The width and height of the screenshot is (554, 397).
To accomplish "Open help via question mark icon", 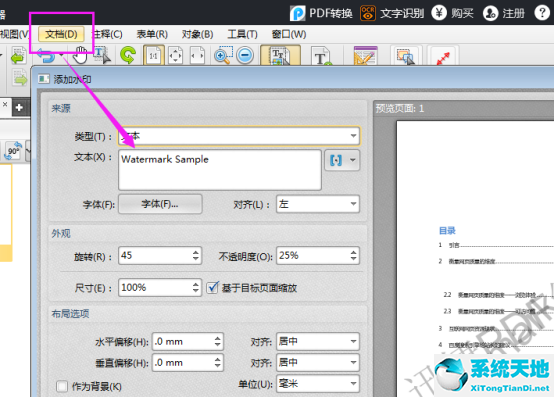I will (x=542, y=13).
